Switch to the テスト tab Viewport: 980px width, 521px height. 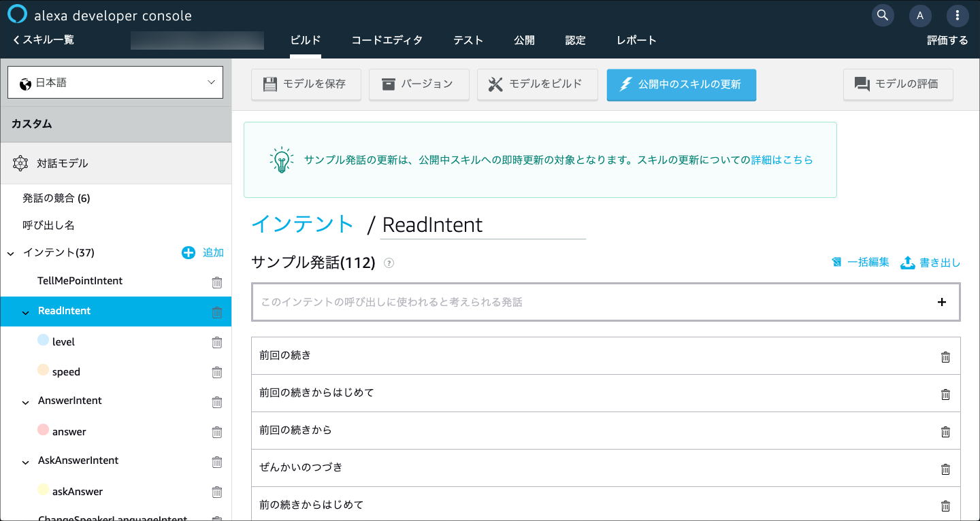[x=468, y=40]
